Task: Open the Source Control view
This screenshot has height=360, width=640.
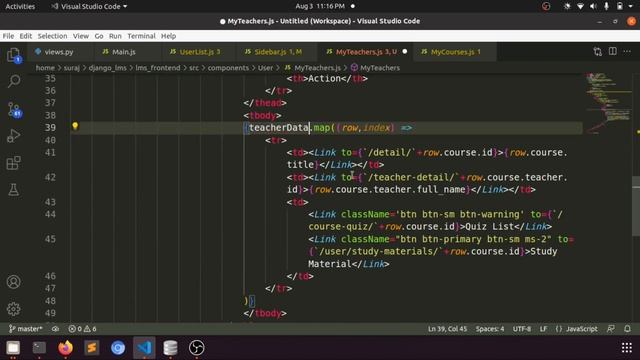Action: pos(14,110)
